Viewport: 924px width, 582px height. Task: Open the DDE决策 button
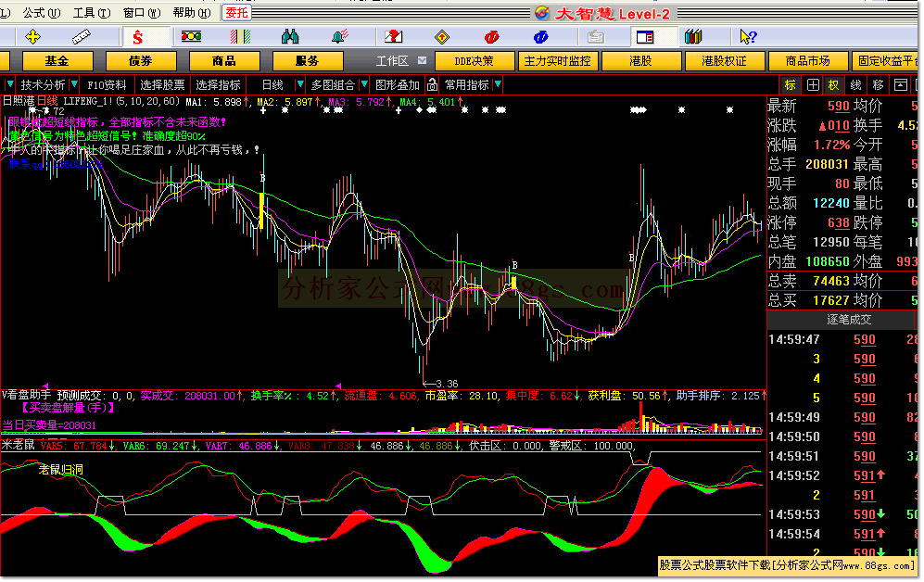(475, 60)
